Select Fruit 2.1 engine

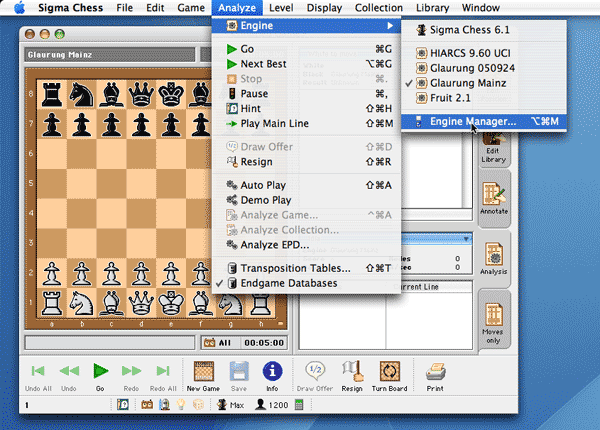click(x=484, y=98)
